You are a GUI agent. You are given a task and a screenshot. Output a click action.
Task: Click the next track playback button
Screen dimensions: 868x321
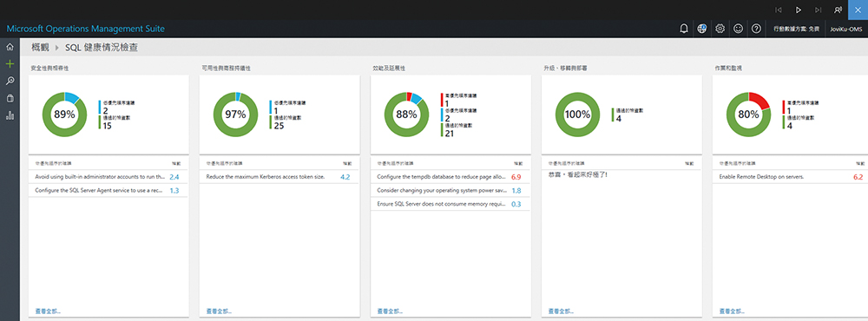tap(819, 10)
